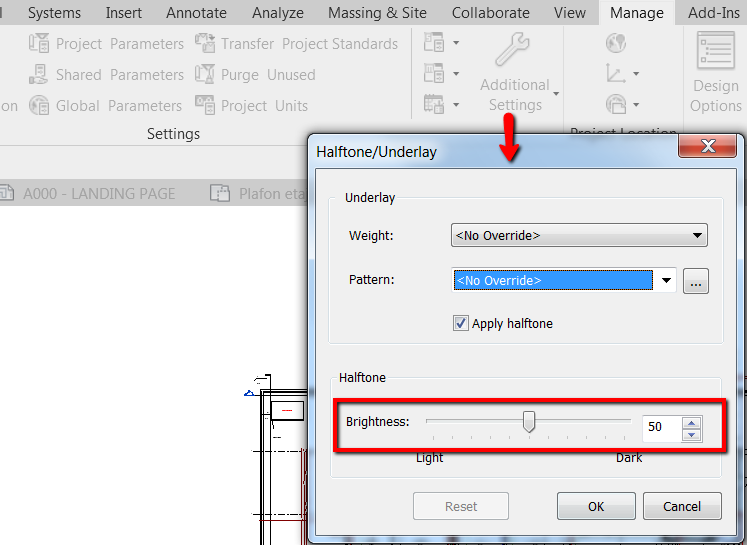Image resolution: width=747 pixels, height=545 pixels.
Task: Toggle the Apply halftone checkbox
Action: (x=460, y=323)
